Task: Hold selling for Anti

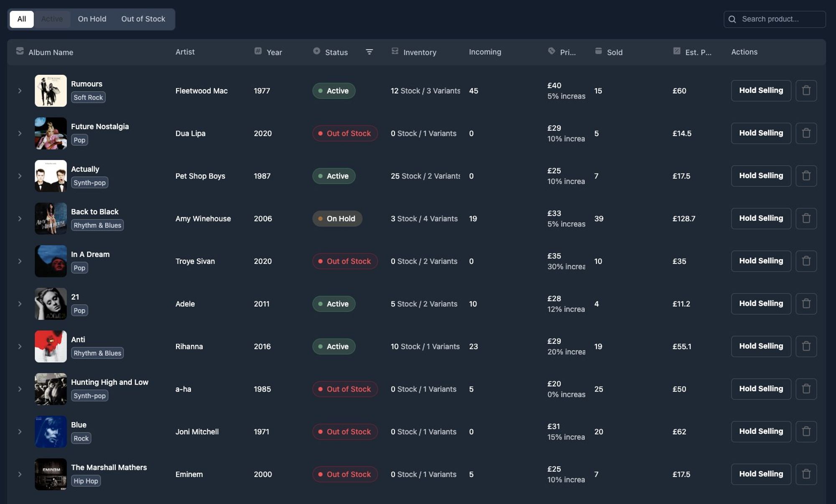Action: [x=761, y=346]
